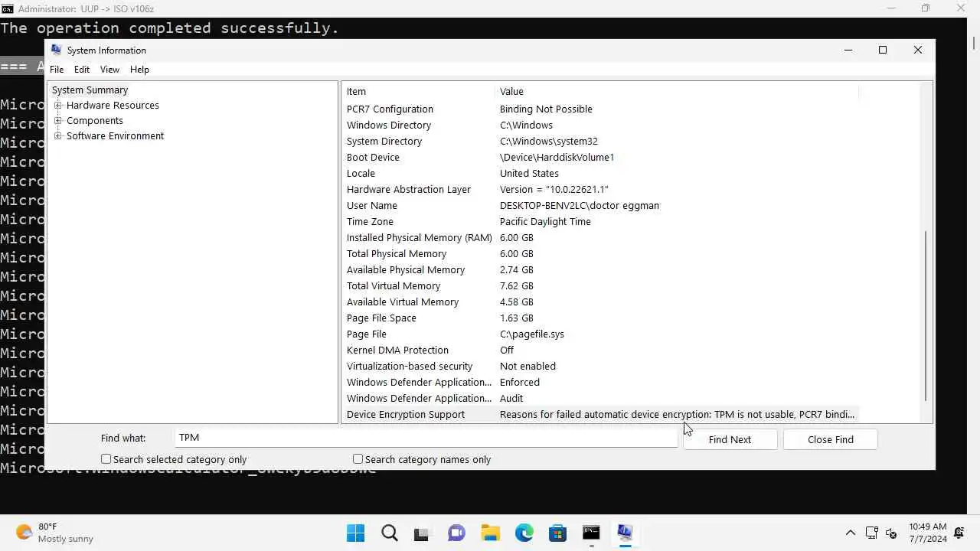Click the Find what text field
The width and height of the screenshot is (980, 551).
coord(426,438)
